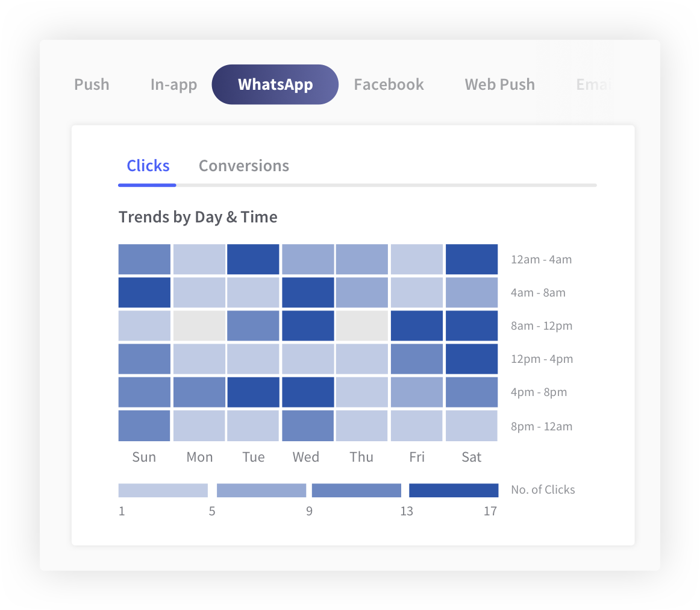Screen dimensions: 700x610
Task: Click the Thu 8pm - 12am heatmap cell
Action: pyautogui.click(x=362, y=426)
